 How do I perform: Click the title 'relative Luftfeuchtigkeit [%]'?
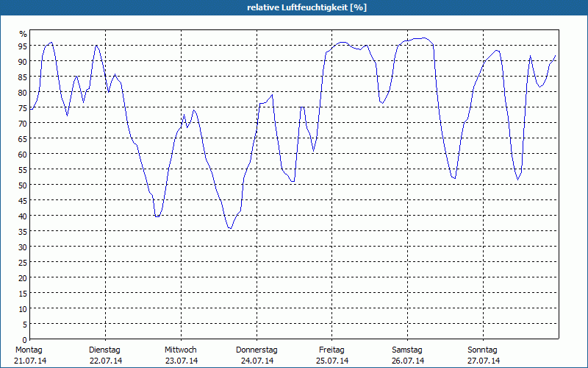coord(306,7)
